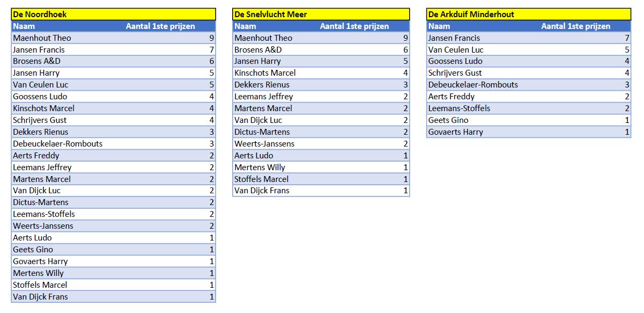Select the De Snelvlucht Meer title cell

(x=271, y=14)
